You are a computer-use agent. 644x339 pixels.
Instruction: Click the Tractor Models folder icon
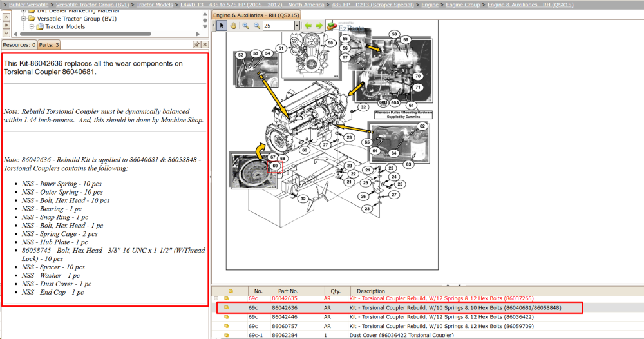coord(40,26)
